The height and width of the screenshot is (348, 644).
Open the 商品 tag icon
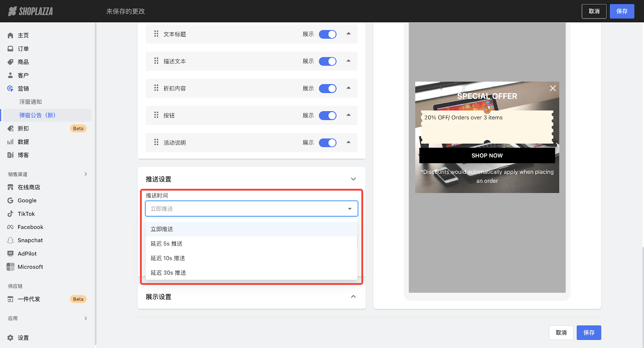pyautogui.click(x=10, y=62)
